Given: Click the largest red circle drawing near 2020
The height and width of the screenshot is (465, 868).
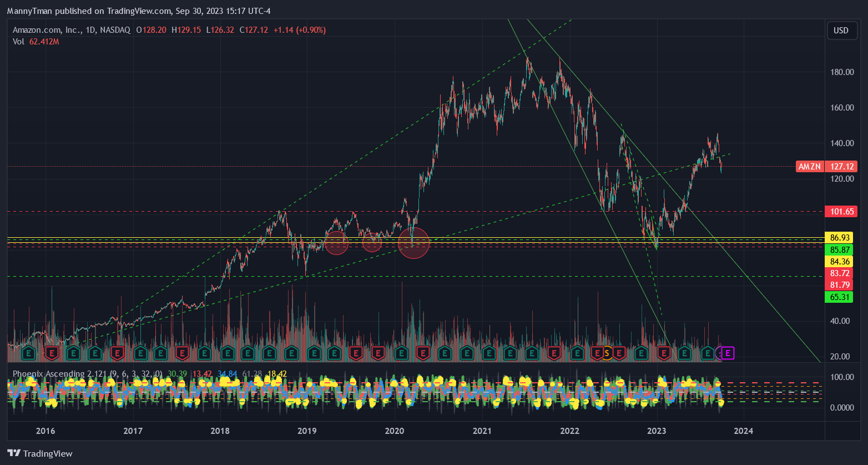Looking at the screenshot, I should click(x=413, y=243).
